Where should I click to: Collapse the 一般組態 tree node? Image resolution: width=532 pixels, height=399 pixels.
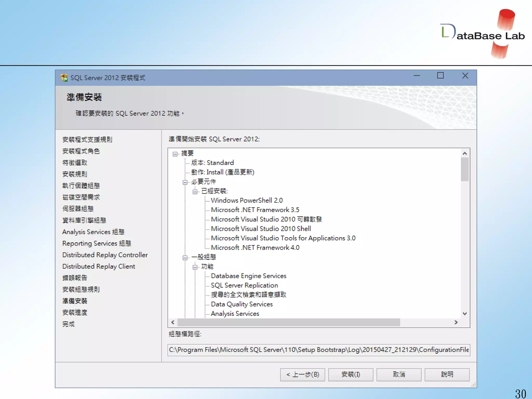[x=185, y=257]
